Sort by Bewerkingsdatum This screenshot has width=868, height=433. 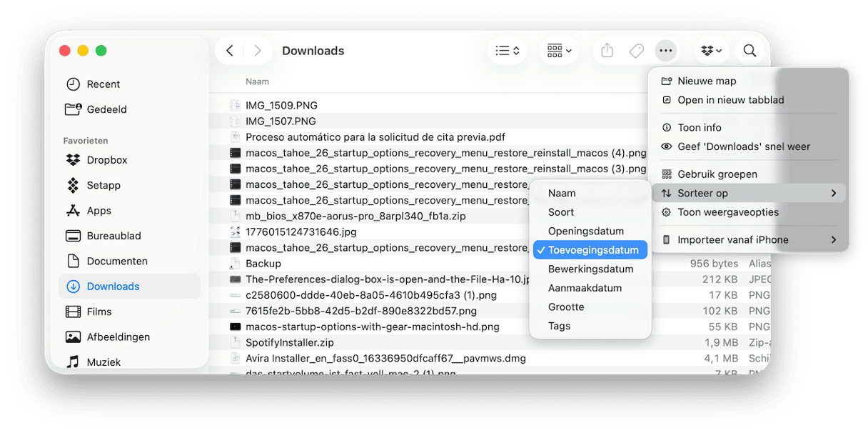590,269
